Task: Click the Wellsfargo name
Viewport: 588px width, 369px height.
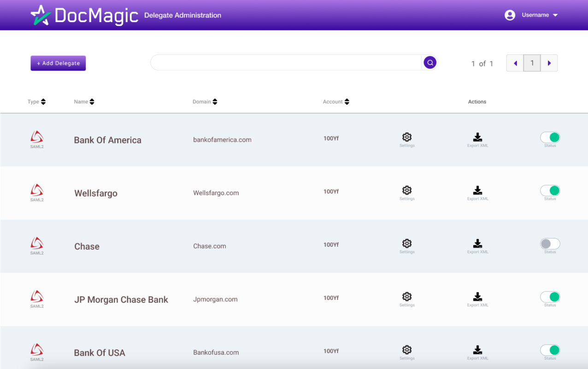Action: coord(96,193)
